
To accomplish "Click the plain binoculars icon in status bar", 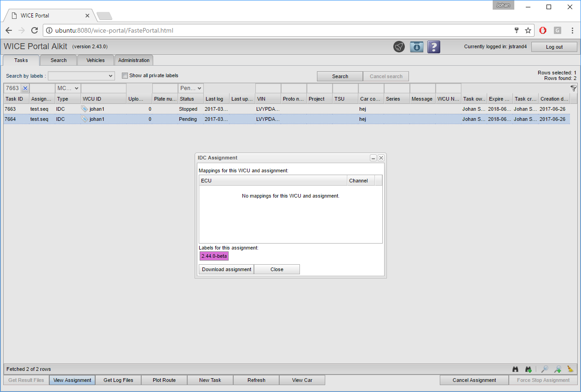I will coord(516,369).
